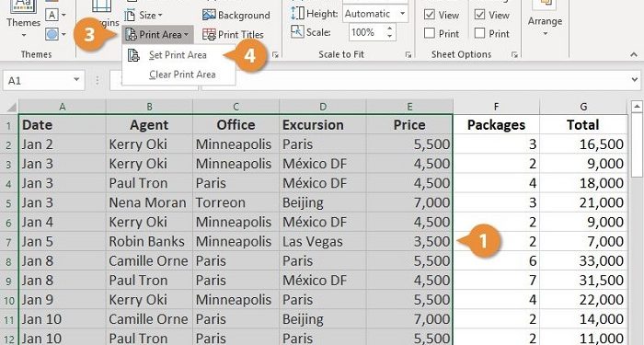Screen dimensions: 644x345
Task: Open Page Setup dialog launcher
Action: (x=275, y=54)
